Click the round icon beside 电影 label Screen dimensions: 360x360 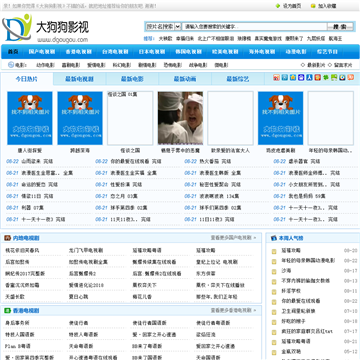(x=11, y=65)
